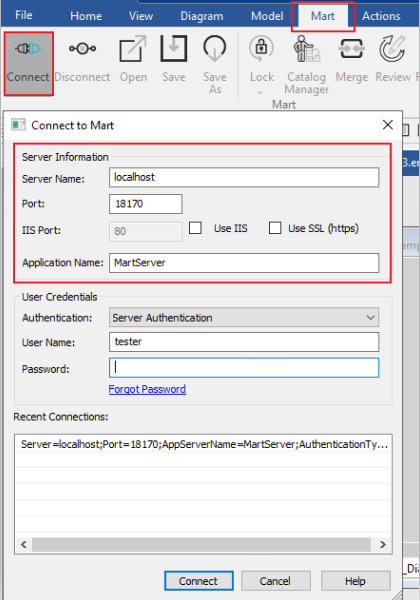Open the Diagram ribbon tab
The height and width of the screenshot is (600, 420).
tap(202, 16)
